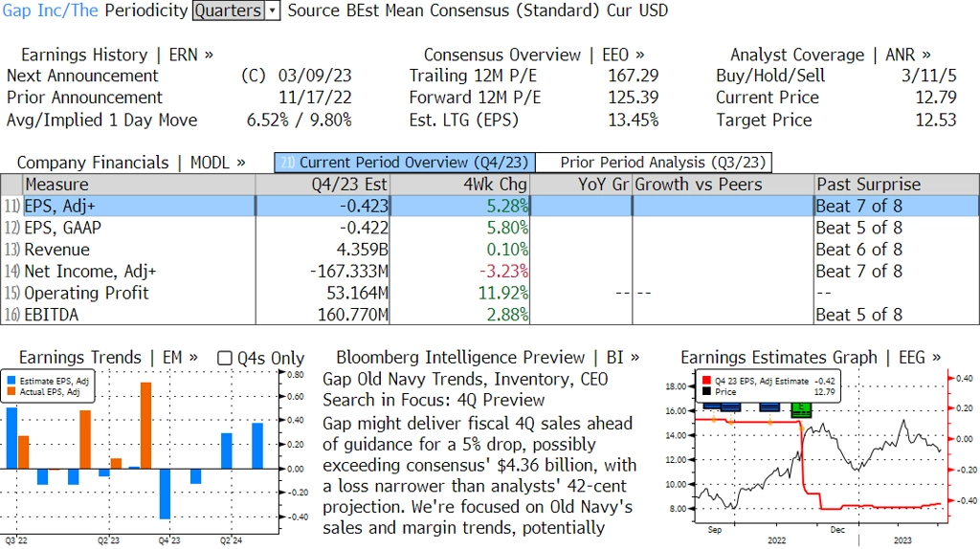Open Earnings History ERN link
Screen dimensions: 980x549
(x=117, y=55)
